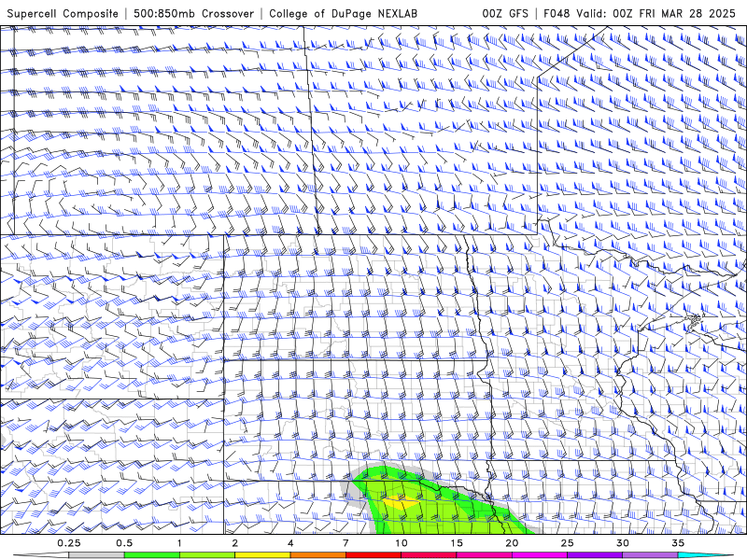Image resolution: width=747 pixels, height=560 pixels.
Task: Click the '7' colorbar label
Action: pyautogui.click(x=345, y=543)
